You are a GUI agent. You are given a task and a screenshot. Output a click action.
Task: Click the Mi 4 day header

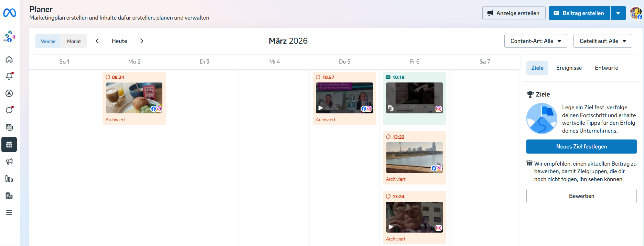click(275, 61)
